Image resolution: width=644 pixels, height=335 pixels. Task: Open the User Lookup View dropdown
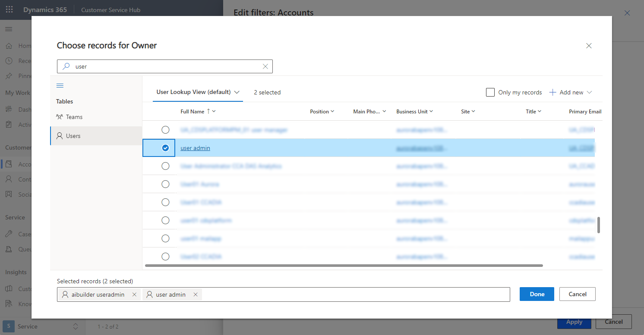coord(197,92)
